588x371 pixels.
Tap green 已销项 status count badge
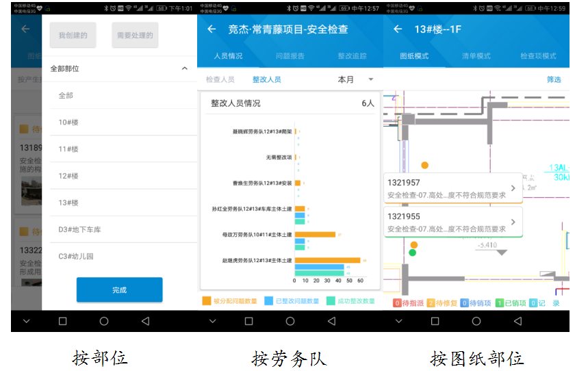pos(500,303)
